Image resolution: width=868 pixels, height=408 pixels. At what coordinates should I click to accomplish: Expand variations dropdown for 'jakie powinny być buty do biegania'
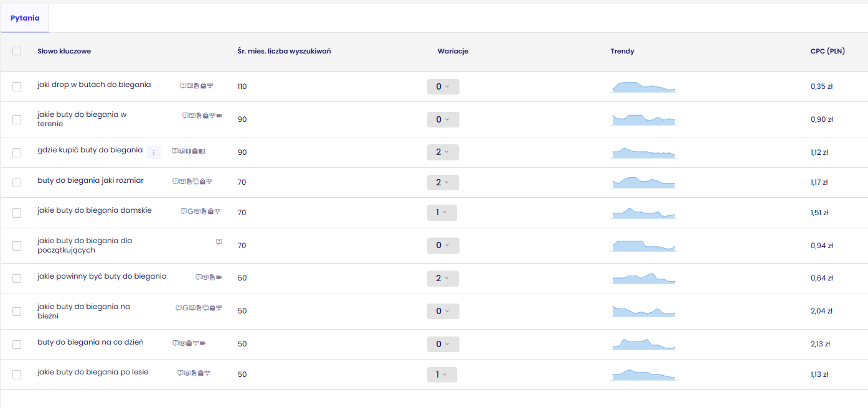pyautogui.click(x=443, y=278)
